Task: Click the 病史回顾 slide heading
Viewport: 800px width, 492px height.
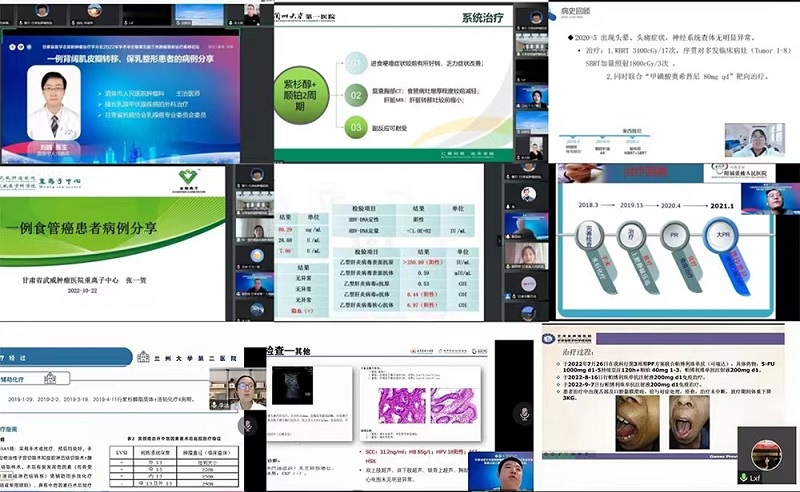Action: pyautogui.click(x=576, y=11)
